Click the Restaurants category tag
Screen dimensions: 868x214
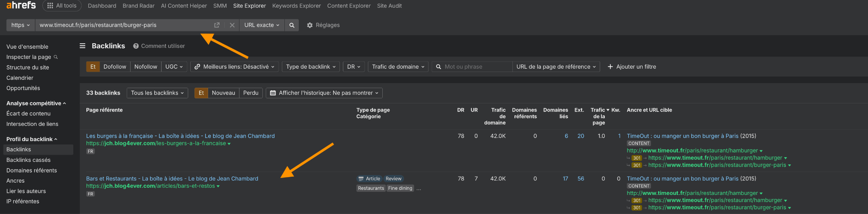click(371, 188)
